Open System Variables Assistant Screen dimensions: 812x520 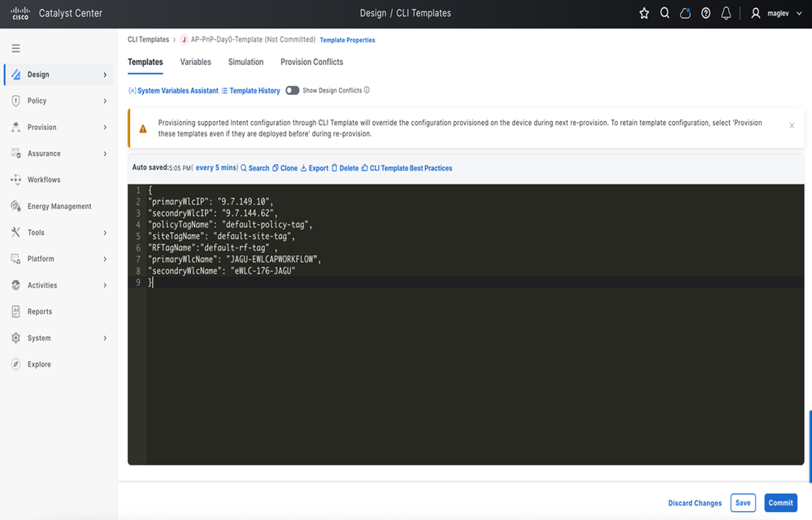point(173,90)
